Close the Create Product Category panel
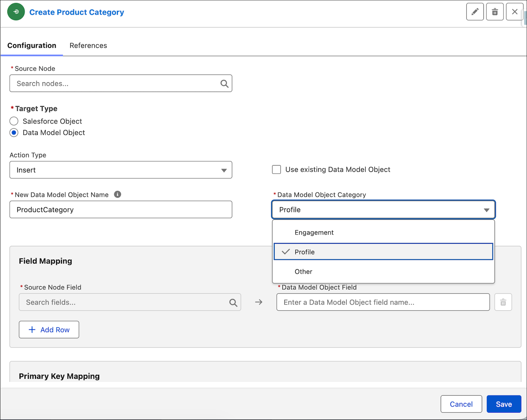 515,12
